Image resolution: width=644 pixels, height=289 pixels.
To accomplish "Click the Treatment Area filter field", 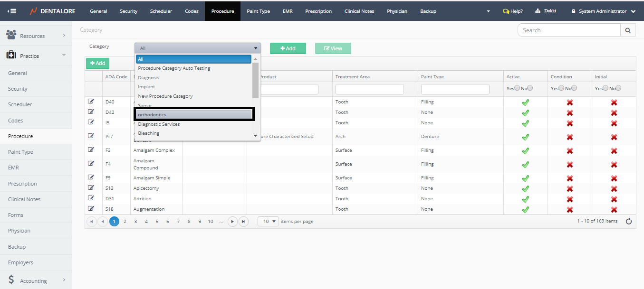I will pyautogui.click(x=369, y=89).
